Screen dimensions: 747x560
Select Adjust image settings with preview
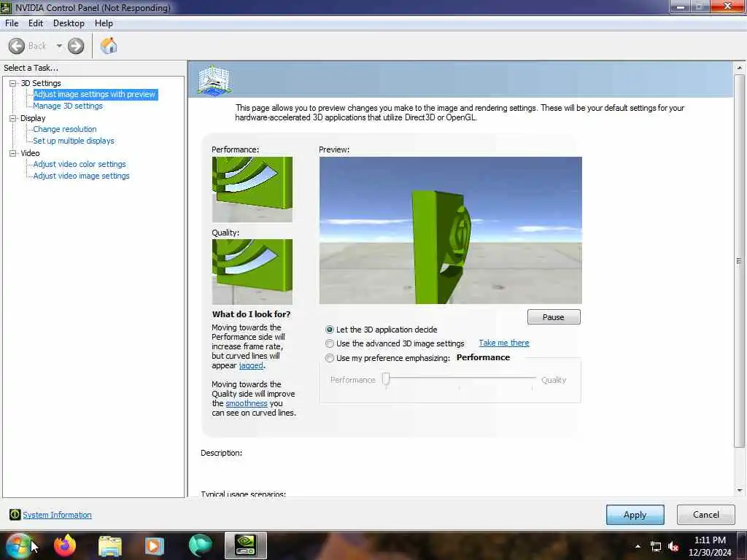[x=95, y=94]
